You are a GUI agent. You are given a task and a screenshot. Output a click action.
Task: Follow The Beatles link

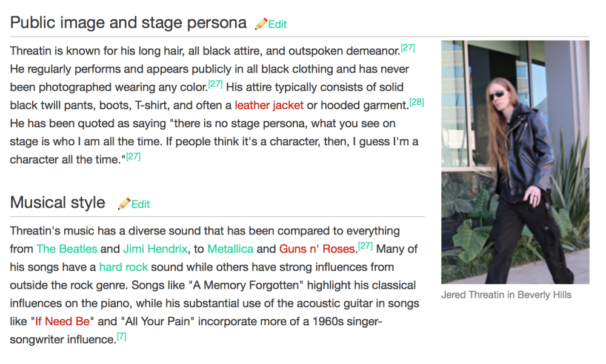pos(67,249)
